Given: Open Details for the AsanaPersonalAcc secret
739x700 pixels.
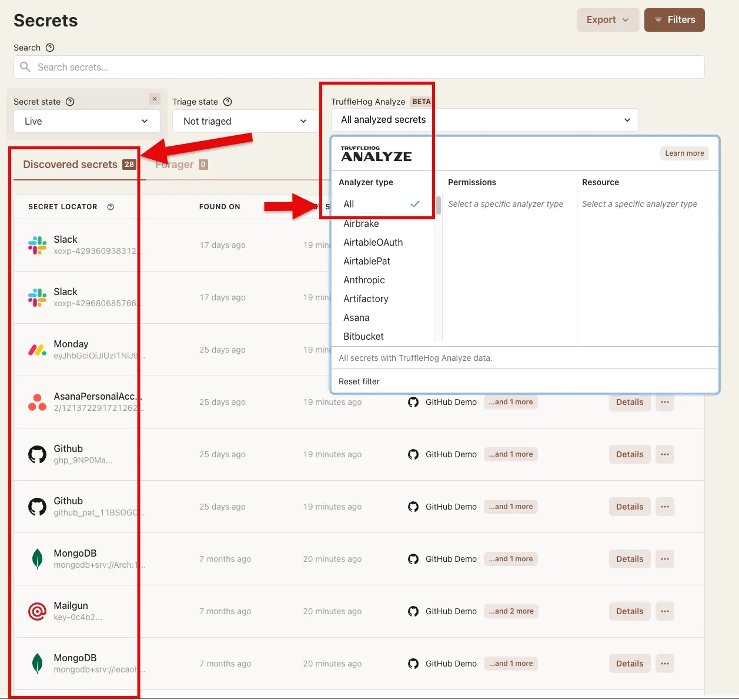Looking at the screenshot, I should [x=630, y=402].
